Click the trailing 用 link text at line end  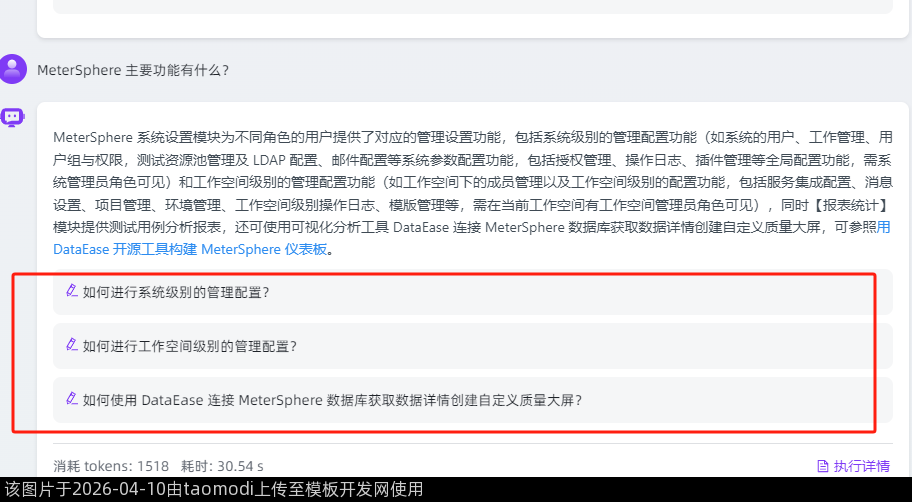884,227
